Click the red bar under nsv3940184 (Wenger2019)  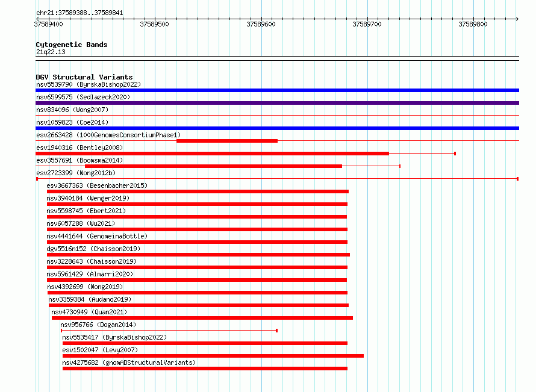click(x=198, y=204)
